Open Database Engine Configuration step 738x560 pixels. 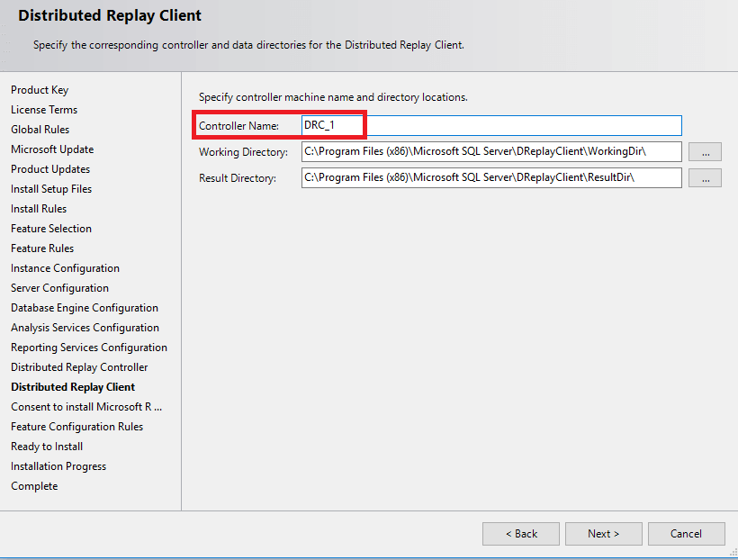pos(85,308)
